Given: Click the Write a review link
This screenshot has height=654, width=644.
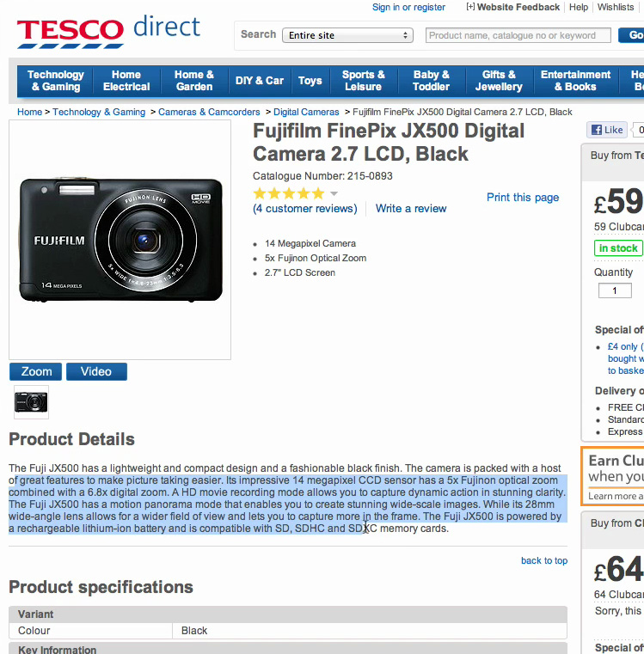Looking at the screenshot, I should click(x=411, y=209).
